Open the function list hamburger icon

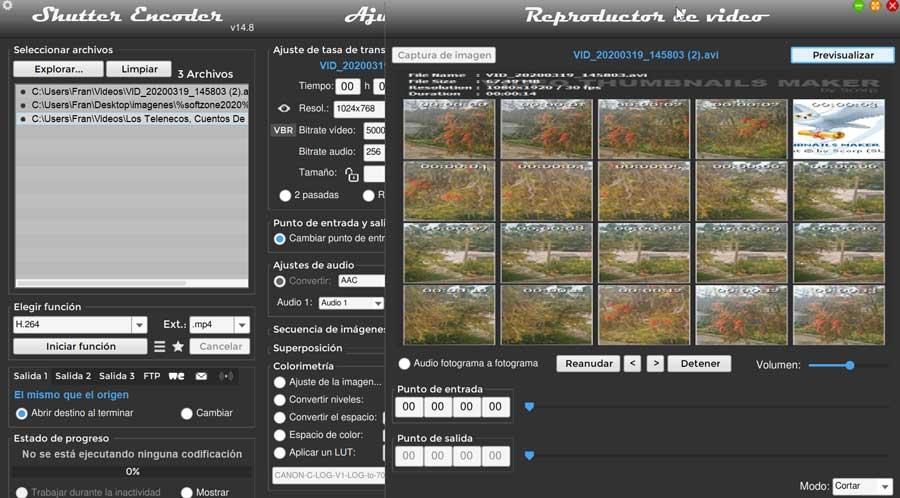(160, 347)
